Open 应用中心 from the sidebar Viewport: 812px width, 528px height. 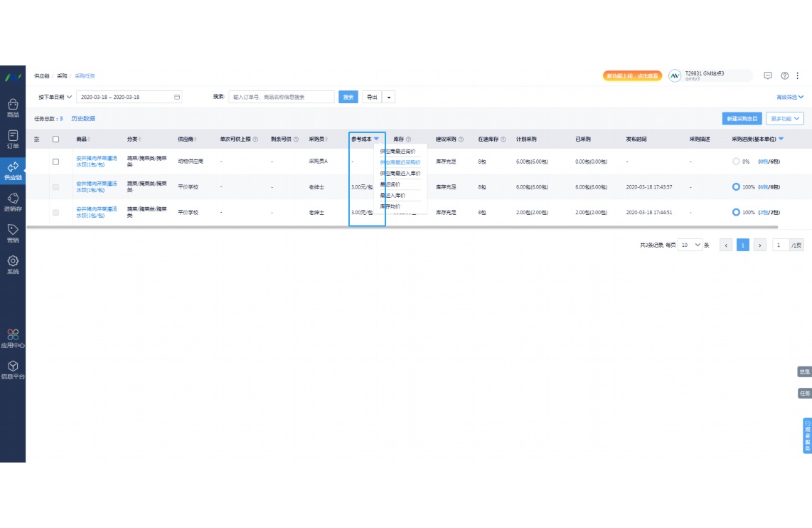click(x=13, y=338)
